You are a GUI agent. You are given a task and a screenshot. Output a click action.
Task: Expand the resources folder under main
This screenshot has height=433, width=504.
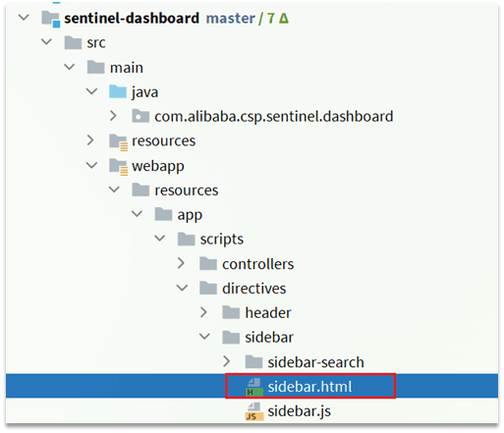click(x=90, y=140)
